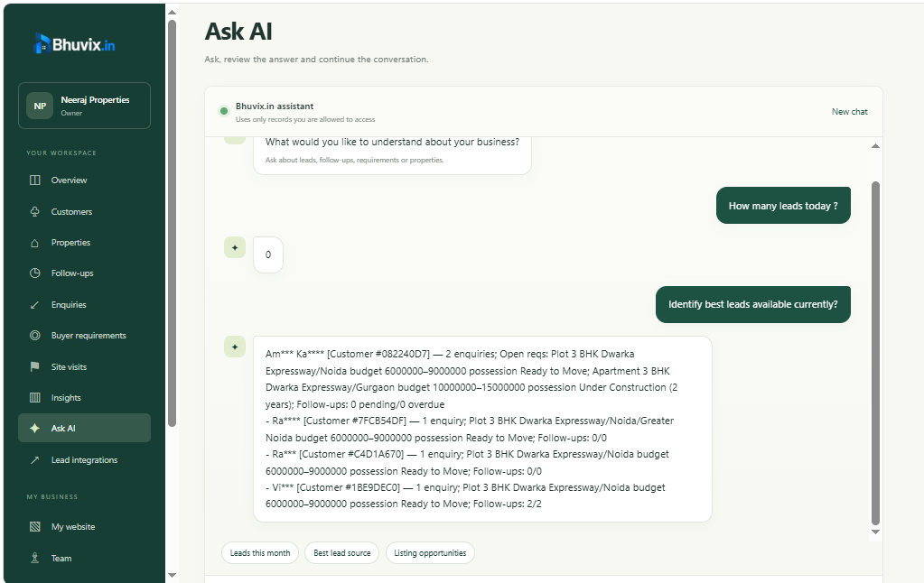Viewport: 924px width, 583px height.
Task: Open the Properties section
Action: pos(84,243)
